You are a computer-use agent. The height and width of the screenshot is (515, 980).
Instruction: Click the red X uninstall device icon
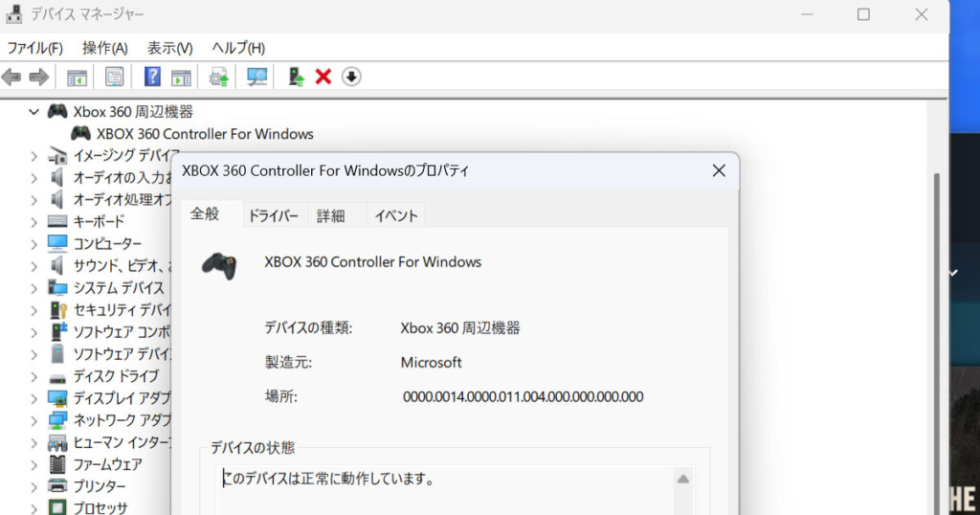click(x=323, y=77)
